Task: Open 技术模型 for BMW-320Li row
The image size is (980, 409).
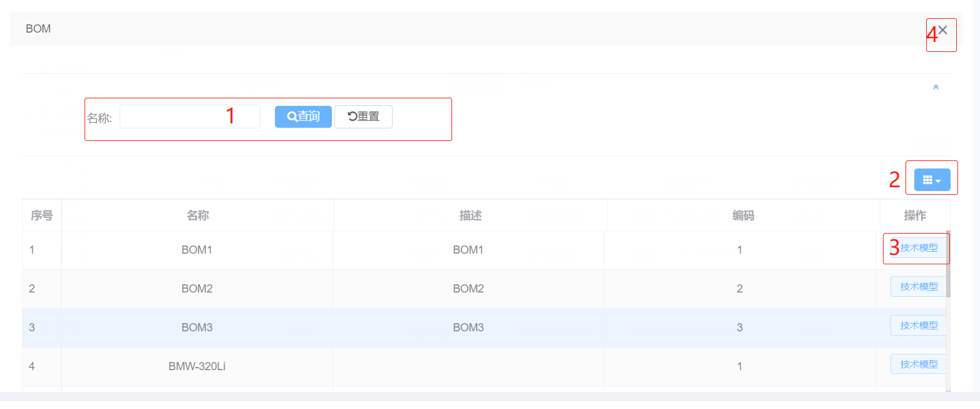Action: pos(919,365)
